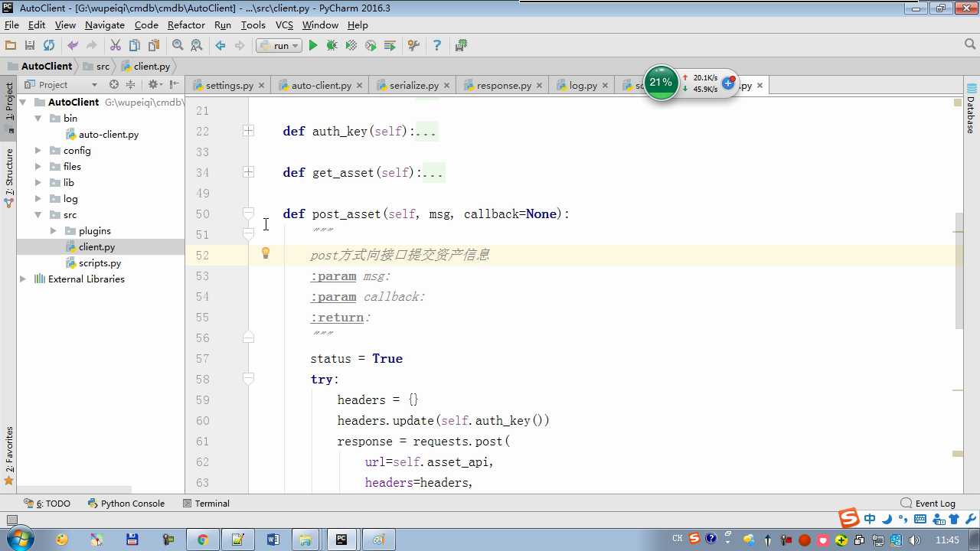Collapse the bin folder in tree
Screen dimensions: 980x551
pyautogui.click(x=38, y=118)
